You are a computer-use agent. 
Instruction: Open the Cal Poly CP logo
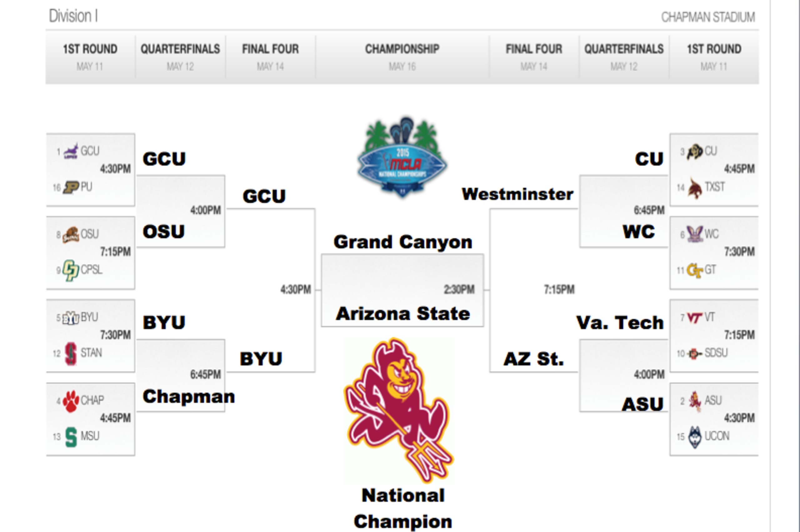[x=71, y=271]
